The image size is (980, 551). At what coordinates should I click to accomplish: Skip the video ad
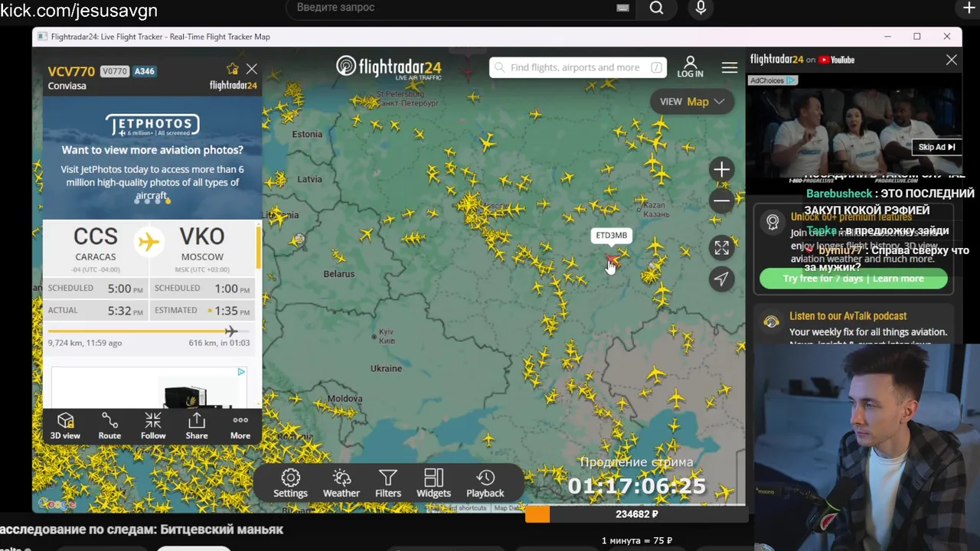point(936,147)
